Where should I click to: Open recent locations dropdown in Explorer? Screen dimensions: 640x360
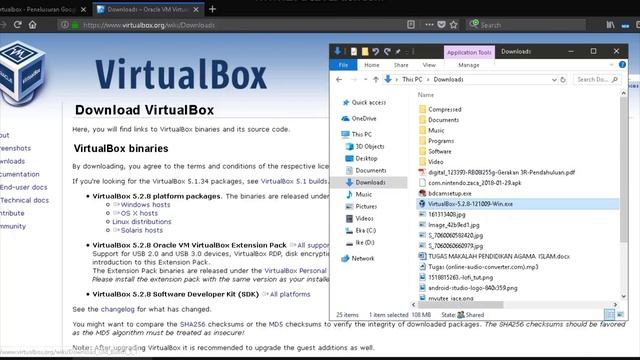pyautogui.click(x=365, y=80)
